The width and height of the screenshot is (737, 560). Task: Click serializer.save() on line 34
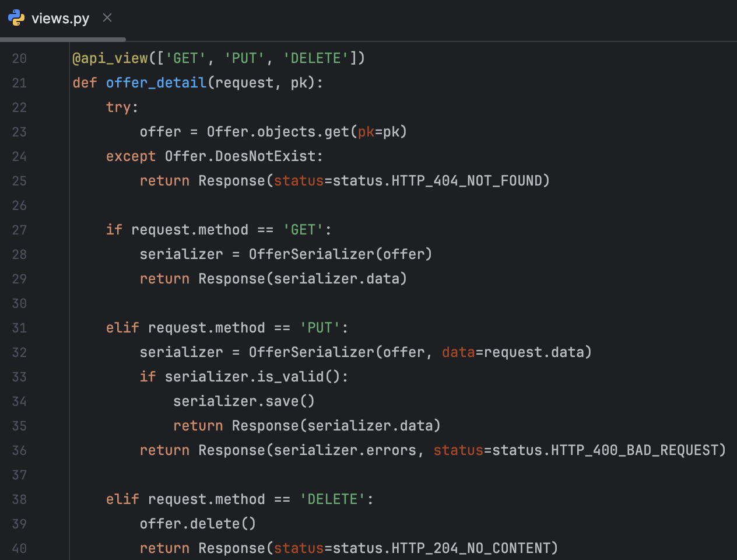[x=244, y=401]
